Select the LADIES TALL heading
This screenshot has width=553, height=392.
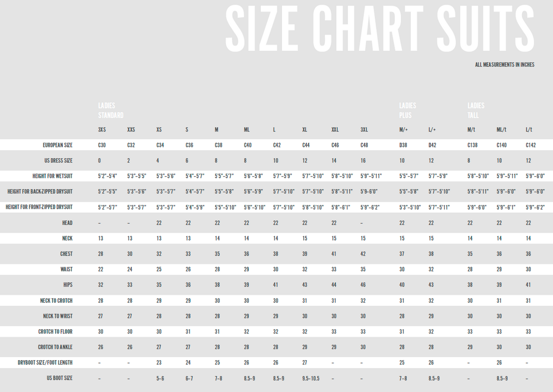click(476, 111)
